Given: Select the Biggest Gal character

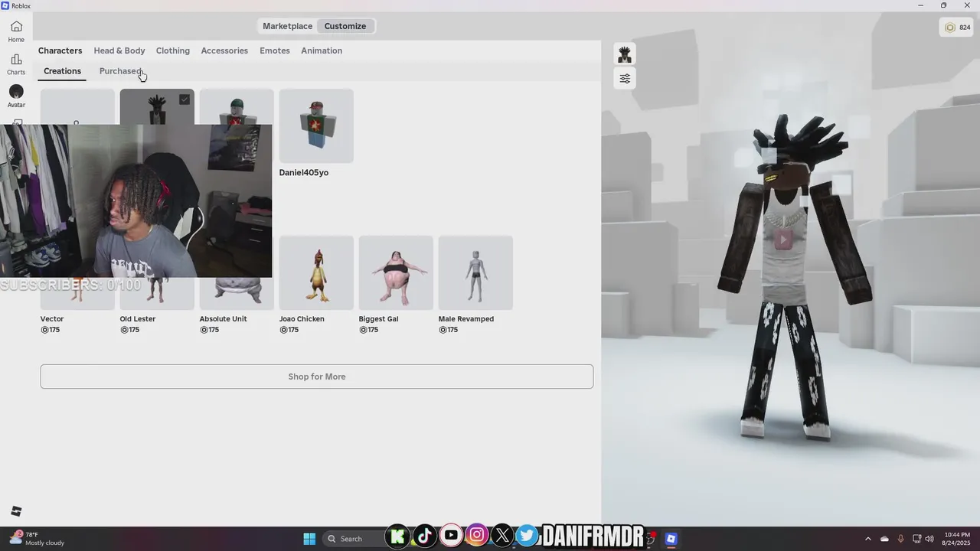Looking at the screenshot, I should pyautogui.click(x=396, y=272).
